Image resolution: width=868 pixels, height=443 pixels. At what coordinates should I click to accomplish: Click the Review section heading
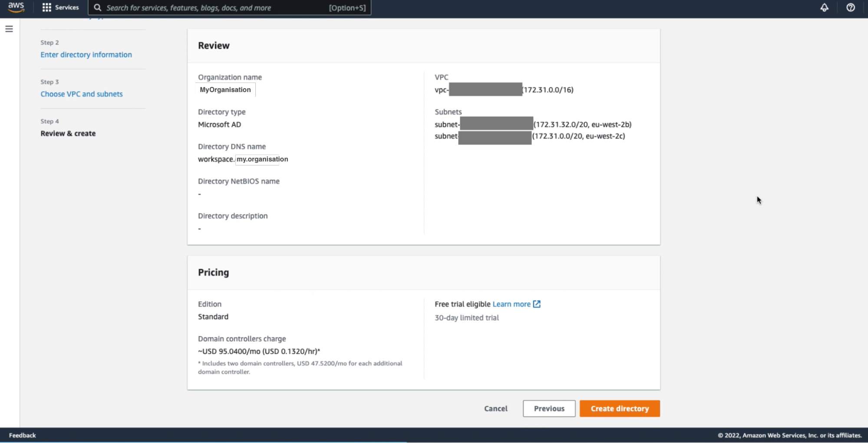click(214, 46)
